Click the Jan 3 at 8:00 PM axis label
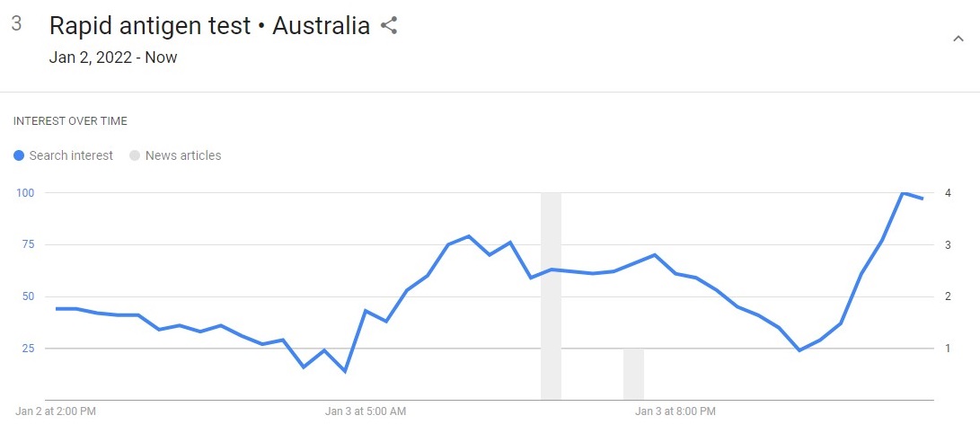Viewport: 980px width, 442px height. point(675,411)
